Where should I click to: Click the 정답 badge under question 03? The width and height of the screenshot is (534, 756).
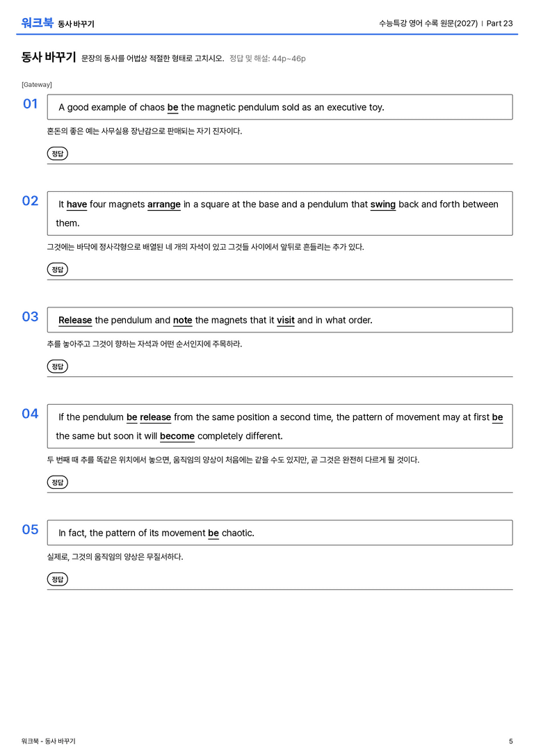pyautogui.click(x=57, y=367)
